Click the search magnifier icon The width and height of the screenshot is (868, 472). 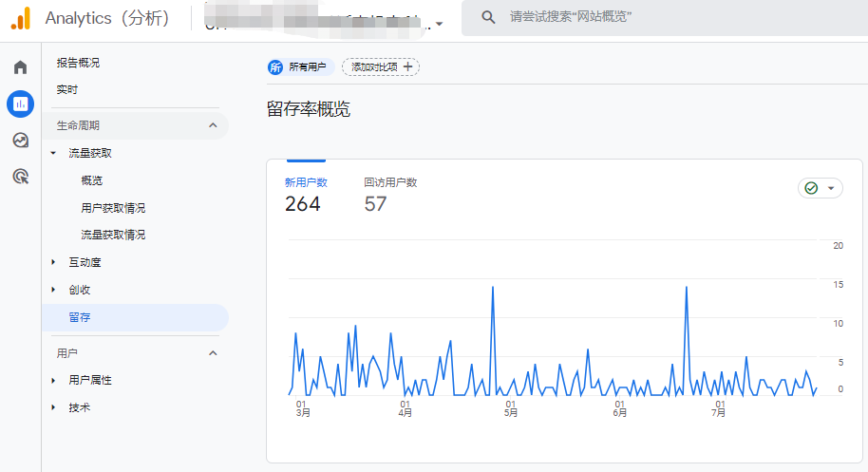pyautogui.click(x=488, y=17)
